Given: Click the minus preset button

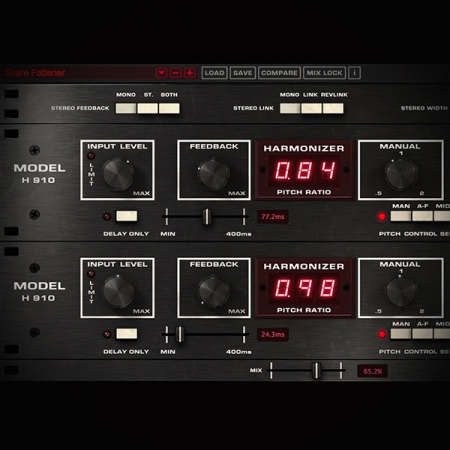Looking at the screenshot, I should pos(176,73).
